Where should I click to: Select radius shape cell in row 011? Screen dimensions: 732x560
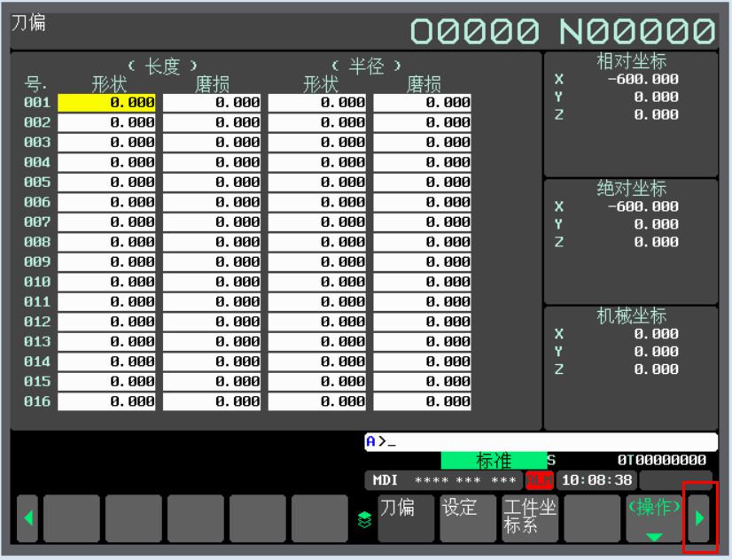click(x=317, y=302)
